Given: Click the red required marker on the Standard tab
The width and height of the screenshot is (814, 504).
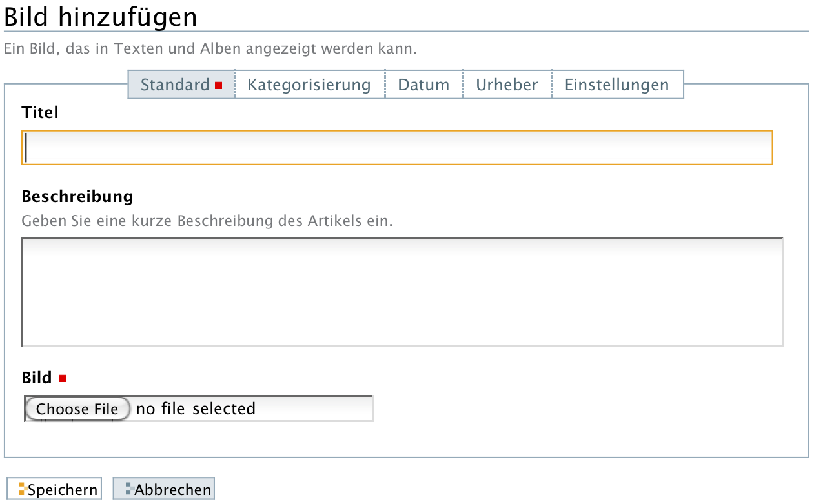Looking at the screenshot, I should tap(218, 85).
